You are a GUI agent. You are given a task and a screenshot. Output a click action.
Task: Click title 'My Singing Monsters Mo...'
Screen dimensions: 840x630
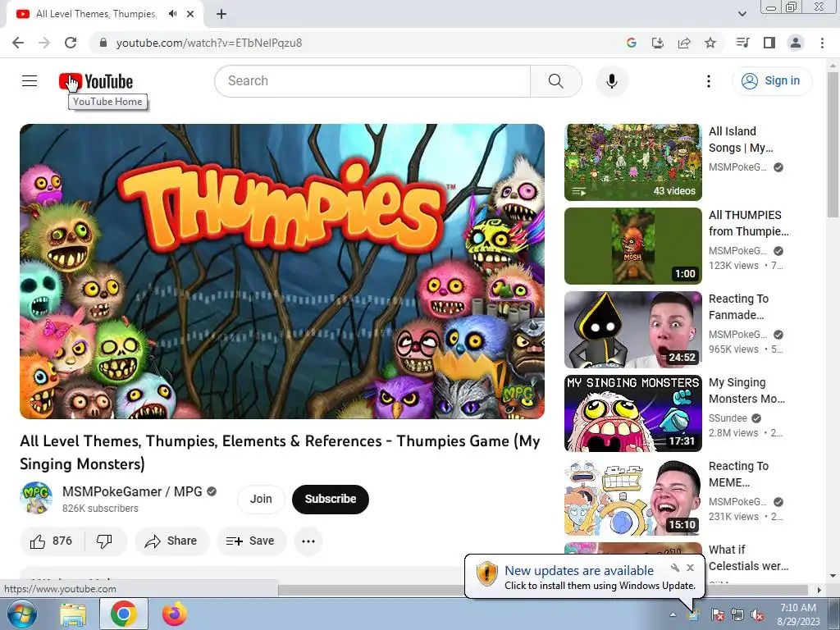click(746, 390)
